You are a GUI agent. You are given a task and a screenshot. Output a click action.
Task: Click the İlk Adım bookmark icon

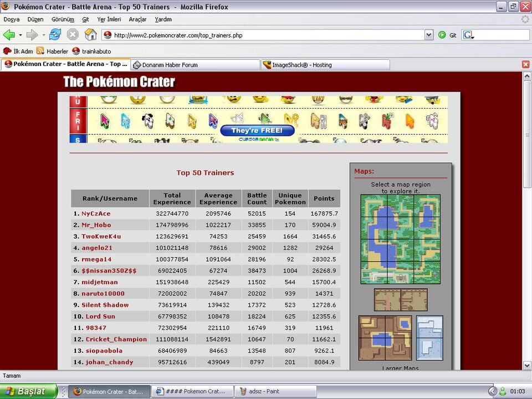pos(7,51)
